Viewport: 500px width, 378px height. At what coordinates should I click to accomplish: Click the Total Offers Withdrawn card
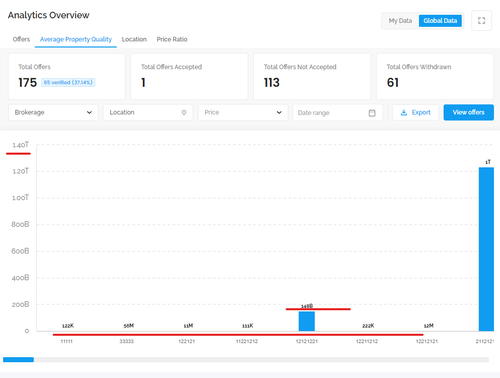click(435, 76)
